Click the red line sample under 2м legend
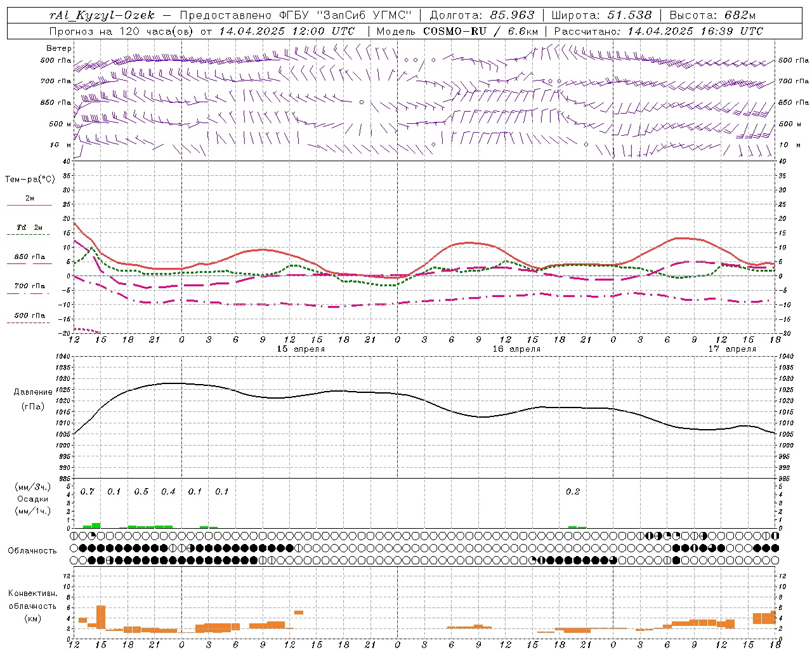The width and height of the screenshot is (812, 650). 29,206
